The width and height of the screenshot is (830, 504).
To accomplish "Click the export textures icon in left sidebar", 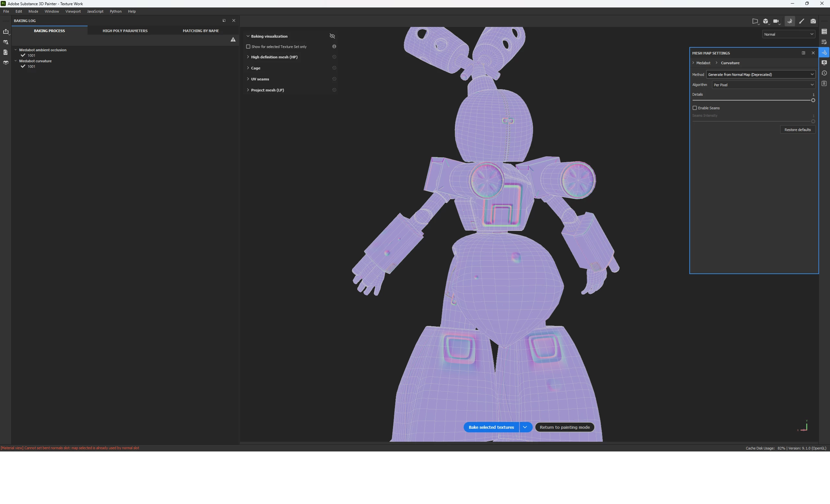I will click(6, 32).
